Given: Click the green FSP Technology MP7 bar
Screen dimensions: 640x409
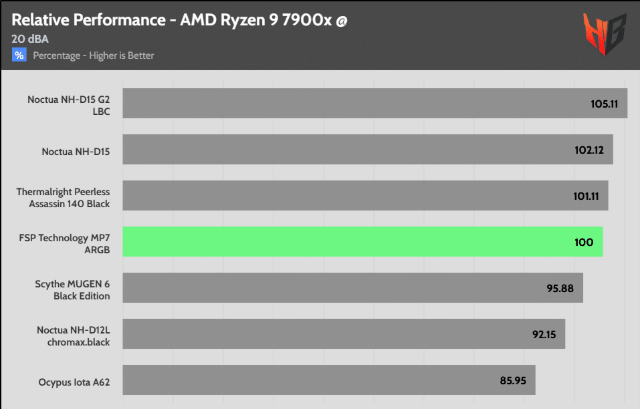Looking at the screenshot, I should pyautogui.click(x=363, y=242).
